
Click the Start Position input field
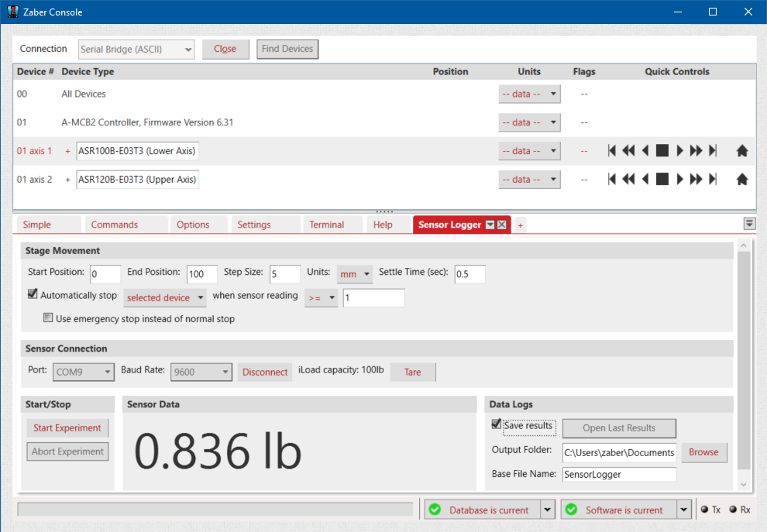(x=105, y=274)
